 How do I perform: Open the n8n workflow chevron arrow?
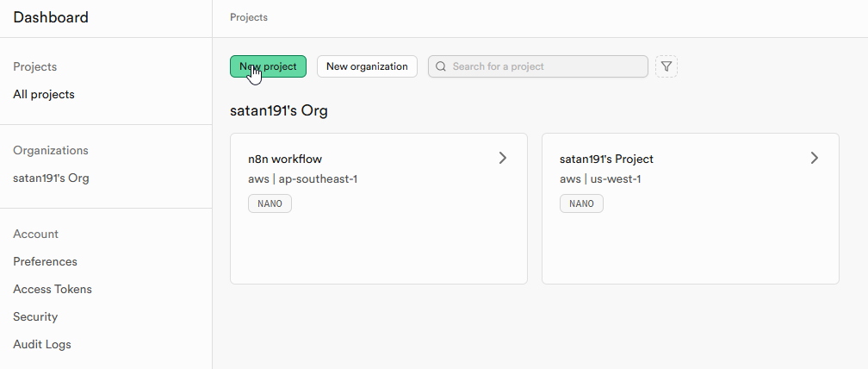pos(503,158)
